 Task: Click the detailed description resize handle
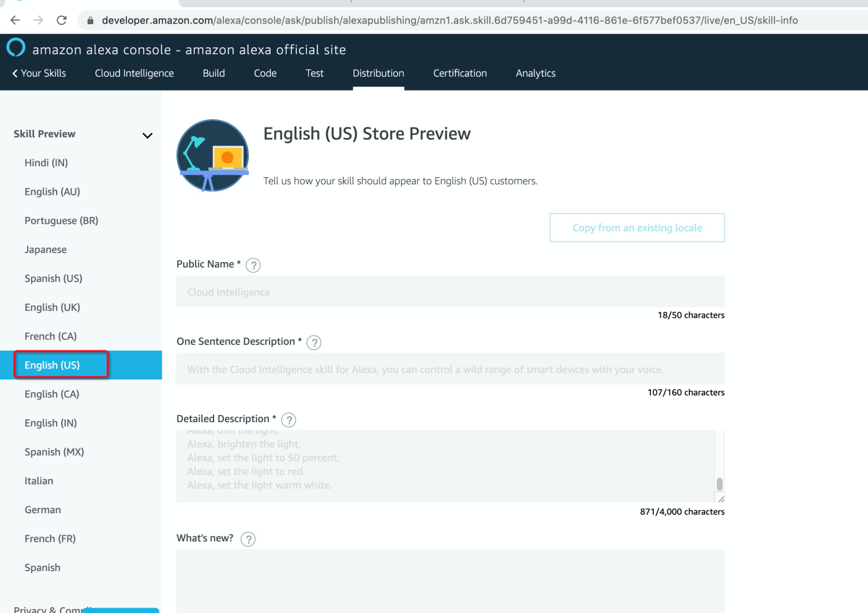(x=720, y=498)
